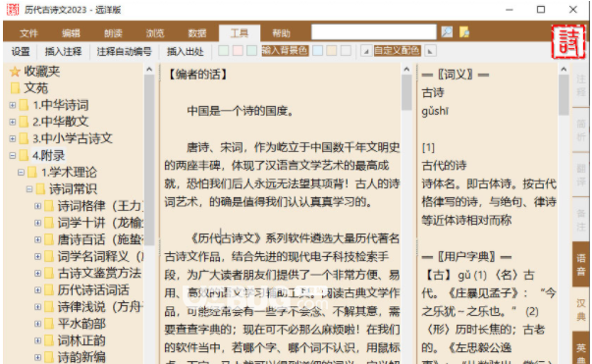The image size is (592, 364).
Task: Pick the beige background swatch
Action: (332, 51)
